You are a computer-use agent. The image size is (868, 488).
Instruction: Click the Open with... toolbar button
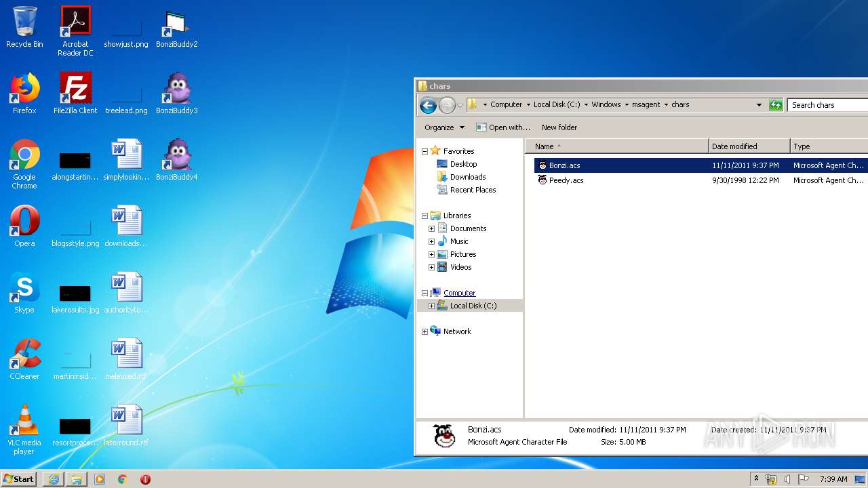point(503,127)
